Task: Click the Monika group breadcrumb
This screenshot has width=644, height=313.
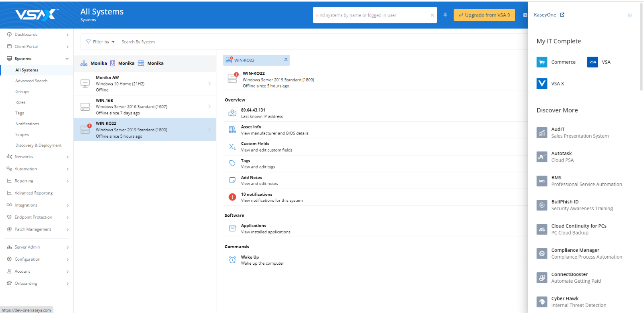Action: pyautogui.click(x=151, y=63)
